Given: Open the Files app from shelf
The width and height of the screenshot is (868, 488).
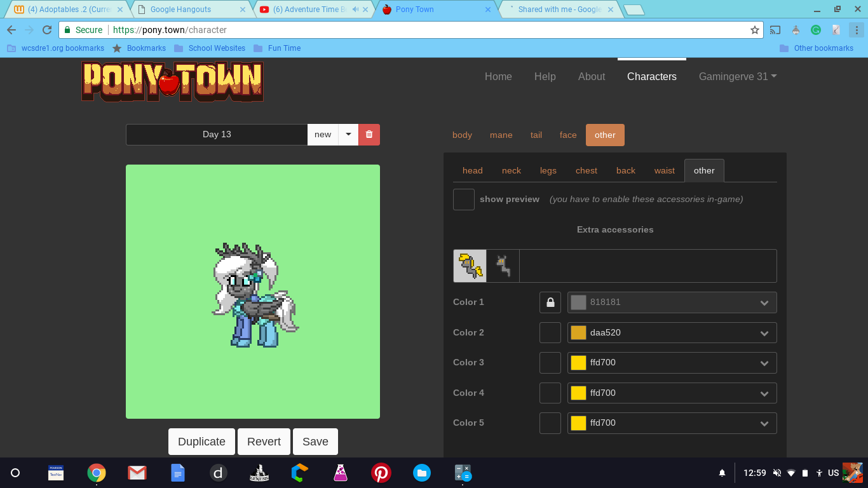Looking at the screenshot, I should [422, 473].
